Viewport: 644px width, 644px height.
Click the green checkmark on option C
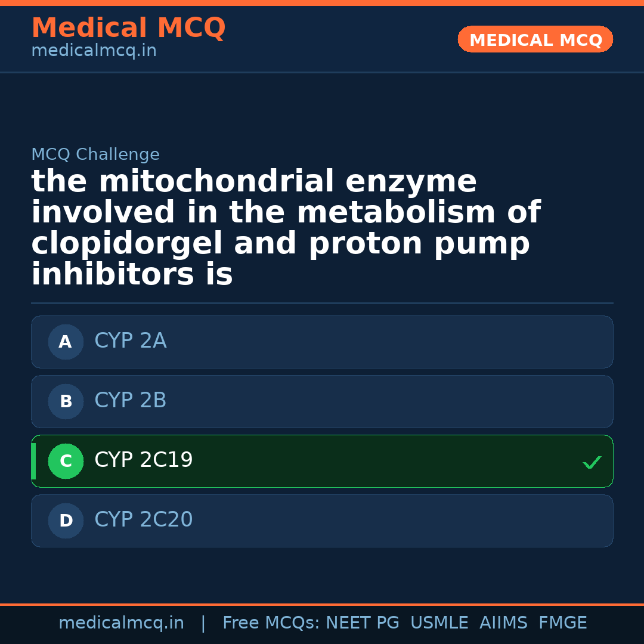tap(592, 462)
